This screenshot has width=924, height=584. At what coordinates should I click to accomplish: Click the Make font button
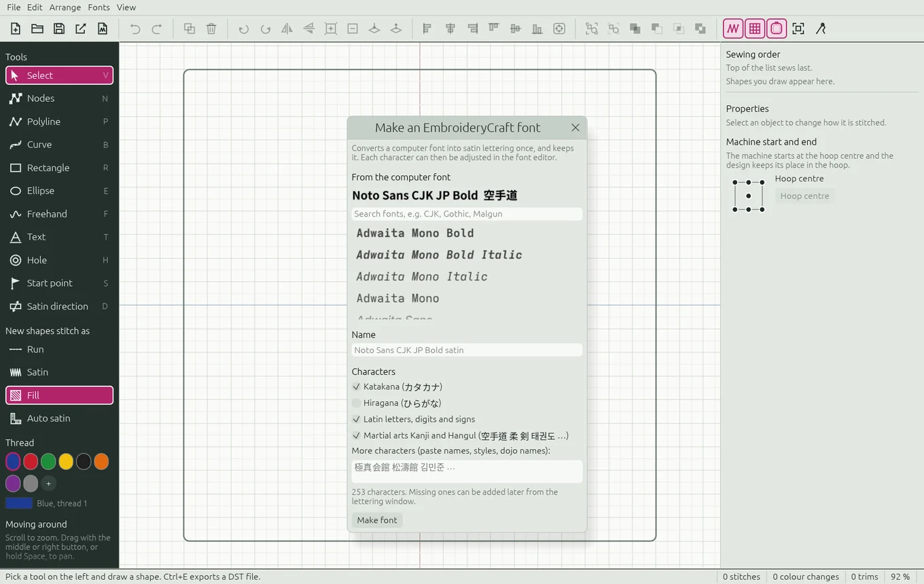pyautogui.click(x=377, y=520)
